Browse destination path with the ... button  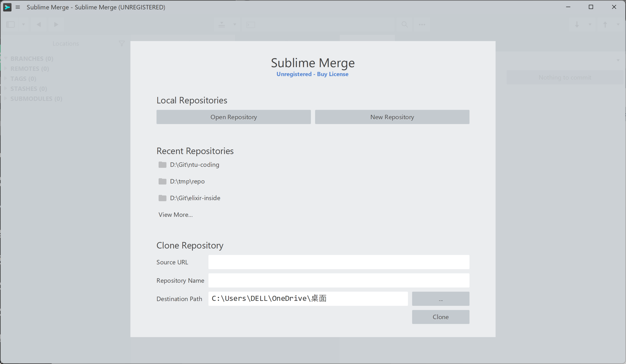tap(440, 299)
